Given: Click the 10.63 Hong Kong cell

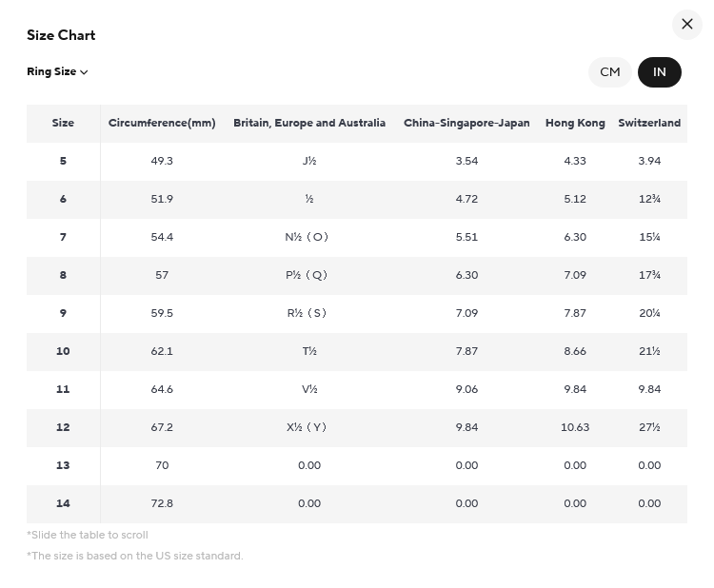Looking at the screenshot, I should (x=575, y=427).
